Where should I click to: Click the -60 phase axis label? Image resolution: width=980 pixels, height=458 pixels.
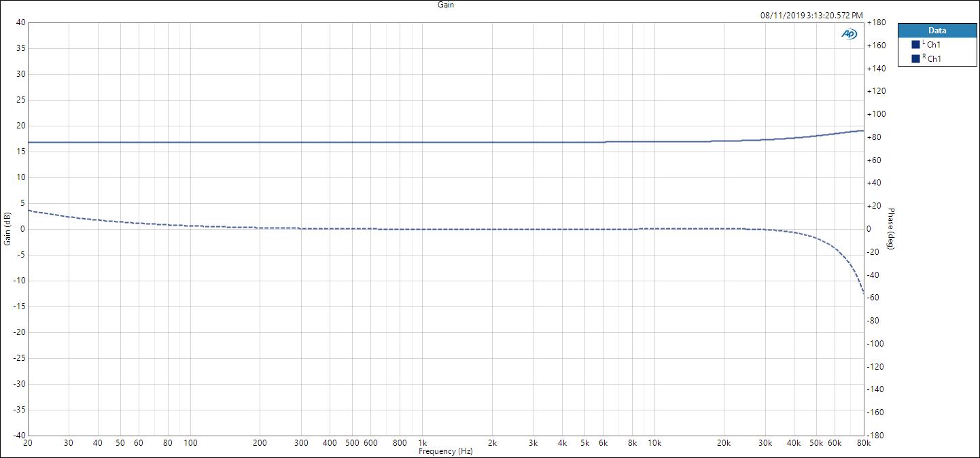(x=873, y=298)
